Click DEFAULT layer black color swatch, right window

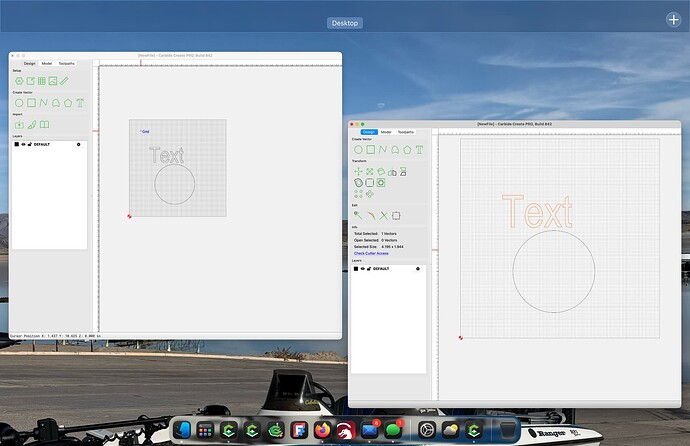[356, 269]
